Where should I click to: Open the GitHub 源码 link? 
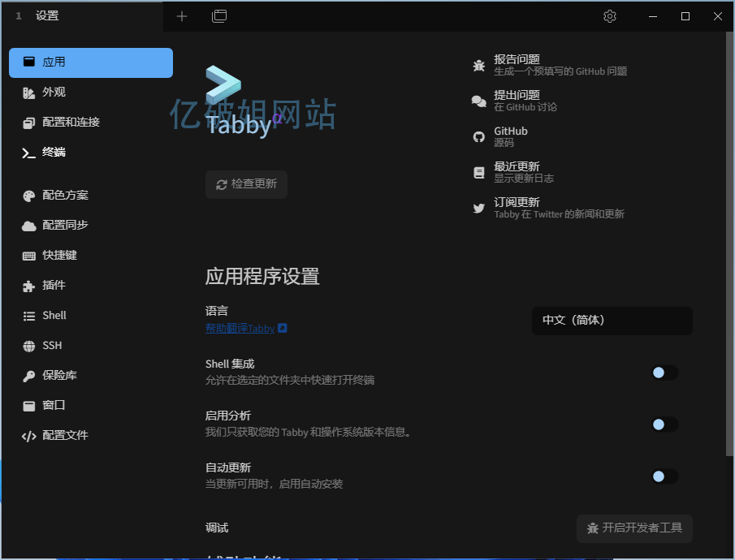[511, 136]
